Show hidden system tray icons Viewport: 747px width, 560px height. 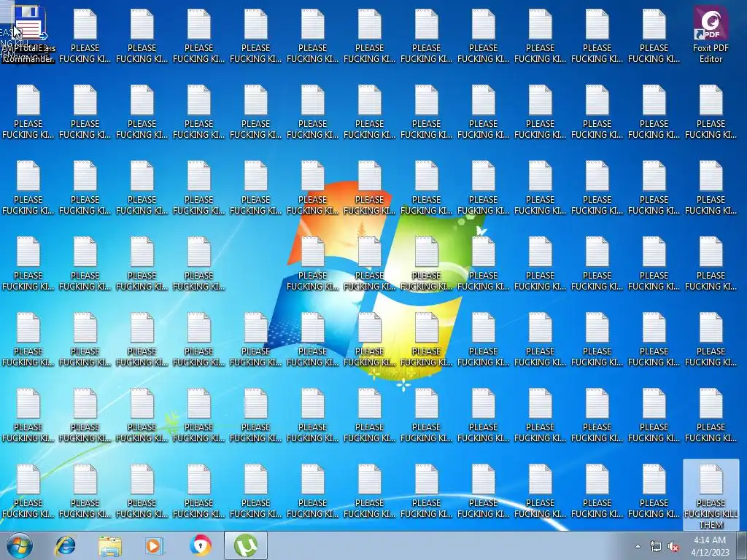[x=638, y=546]
